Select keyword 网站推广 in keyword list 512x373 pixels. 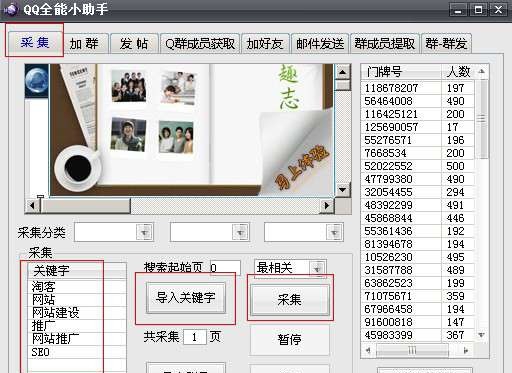77,339
